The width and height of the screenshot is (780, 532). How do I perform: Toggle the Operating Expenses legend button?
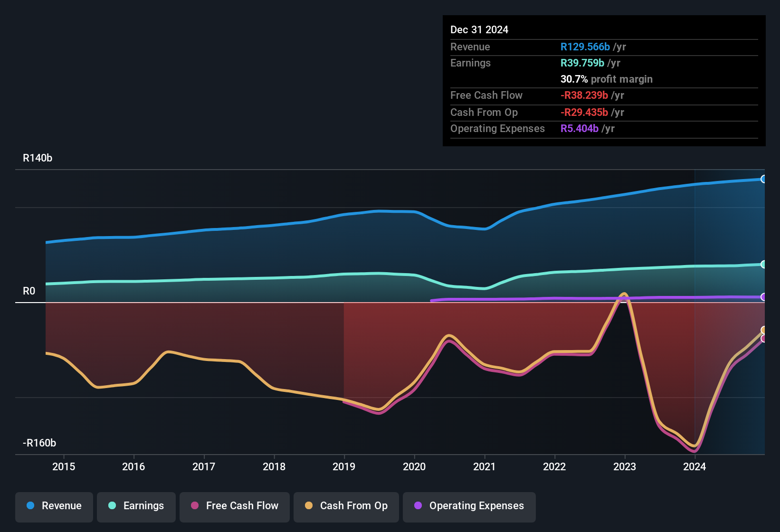[x=469, y=507]
